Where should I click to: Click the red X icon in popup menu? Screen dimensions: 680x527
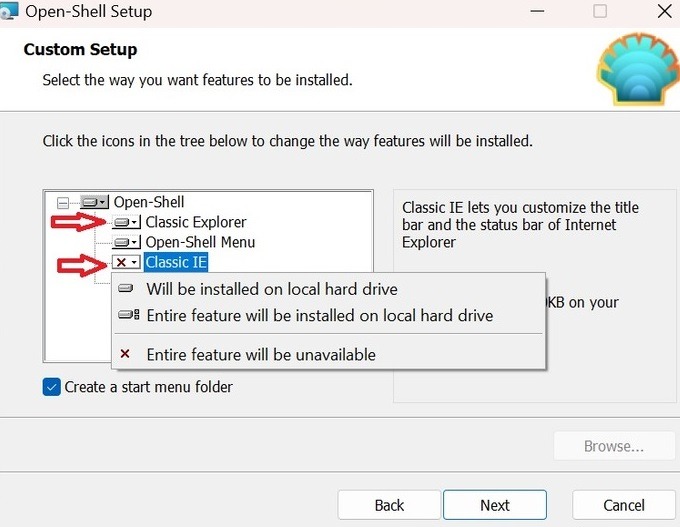click(125, 354)
